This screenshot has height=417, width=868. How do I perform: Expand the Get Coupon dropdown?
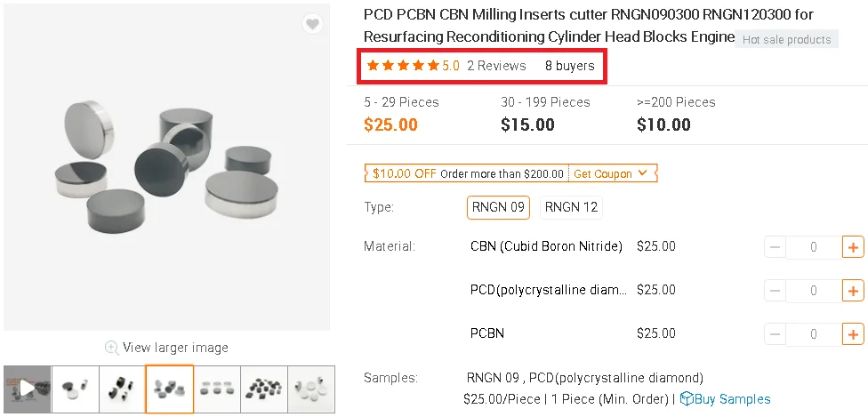tap(615, 174)
